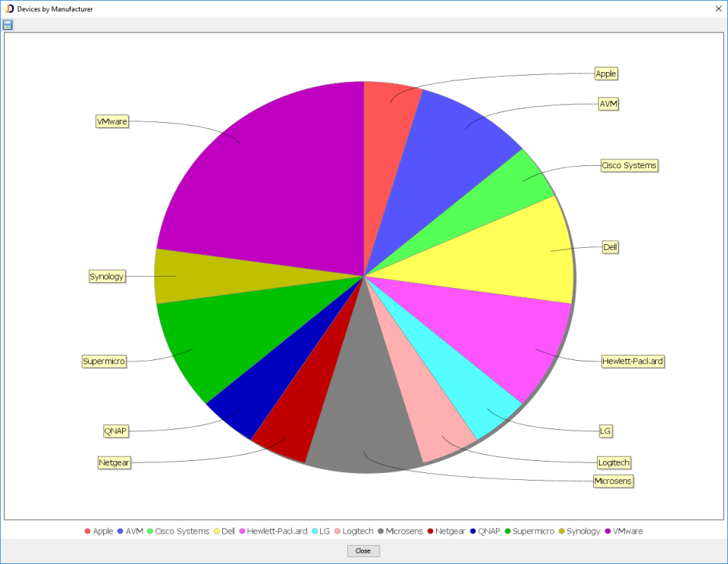The height and width of the screenshot is (564, 728).
Task: Click the Cisco Systems legend text
Action: (x=182, y=531)
